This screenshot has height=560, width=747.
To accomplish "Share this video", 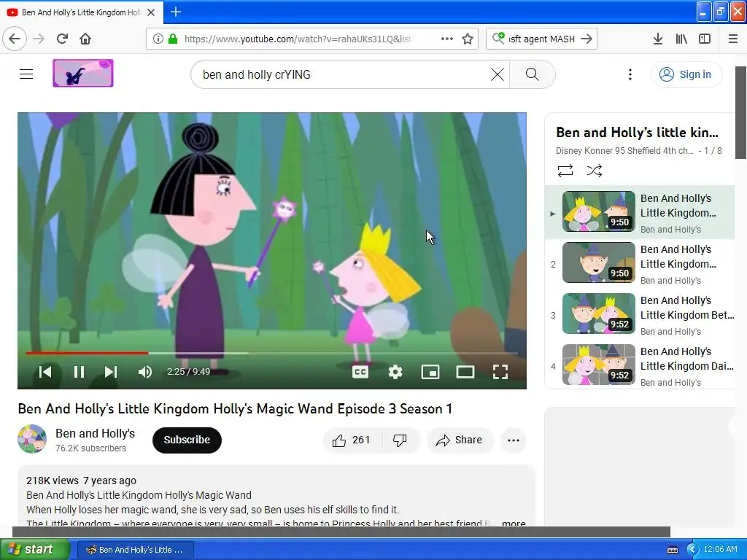I will [x=460, y=440].
